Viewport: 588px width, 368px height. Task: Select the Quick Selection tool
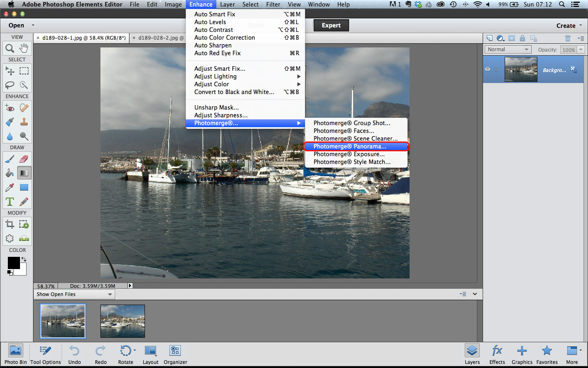(x=24, y=85)
